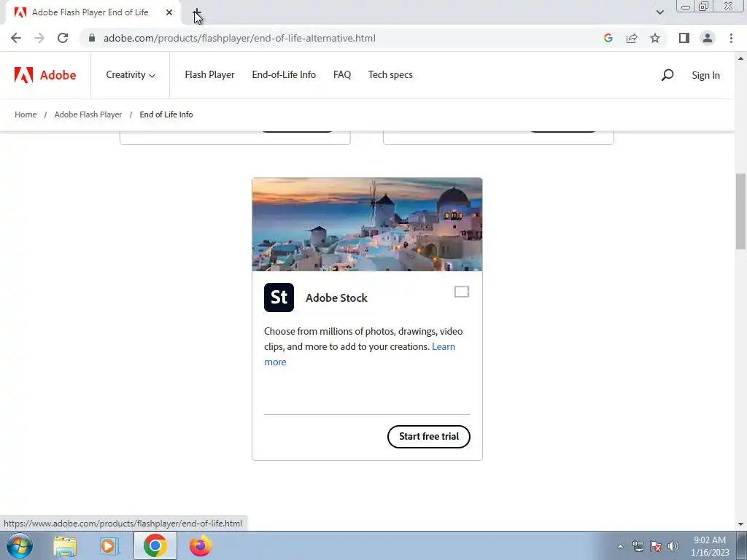Click the Santorini sunset image thumbnail

pos(367,225)
